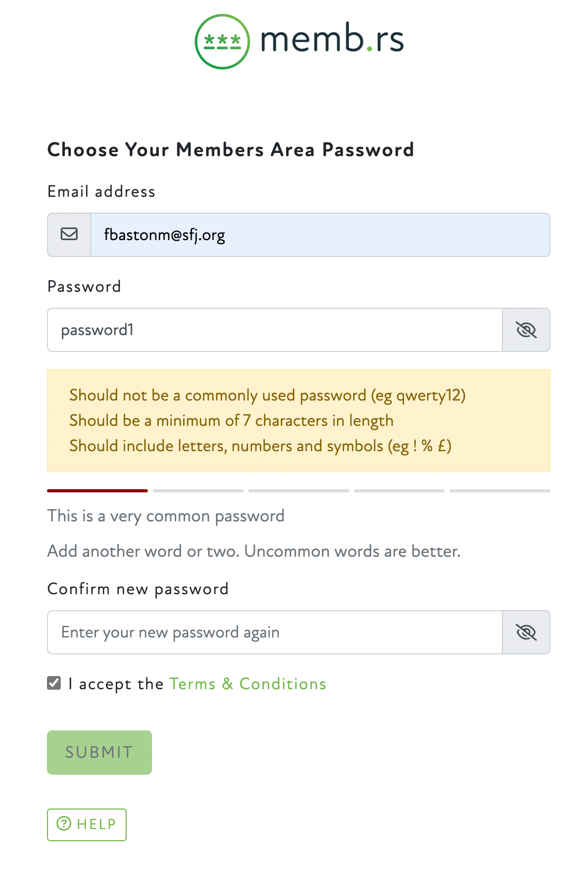The image size is (588, 875).
Task: Uncheck the accept Terms & Conditions checkbox
Action: click(x=54, y=683)
